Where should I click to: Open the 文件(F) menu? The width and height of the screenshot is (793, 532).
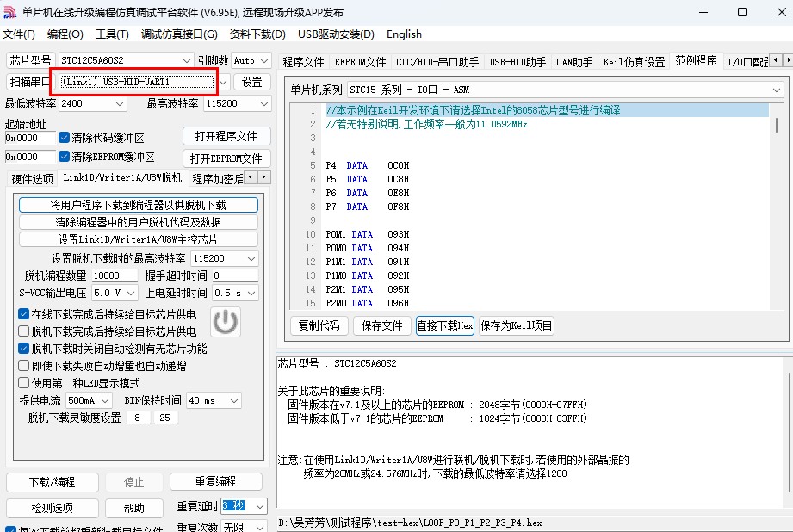19,34
